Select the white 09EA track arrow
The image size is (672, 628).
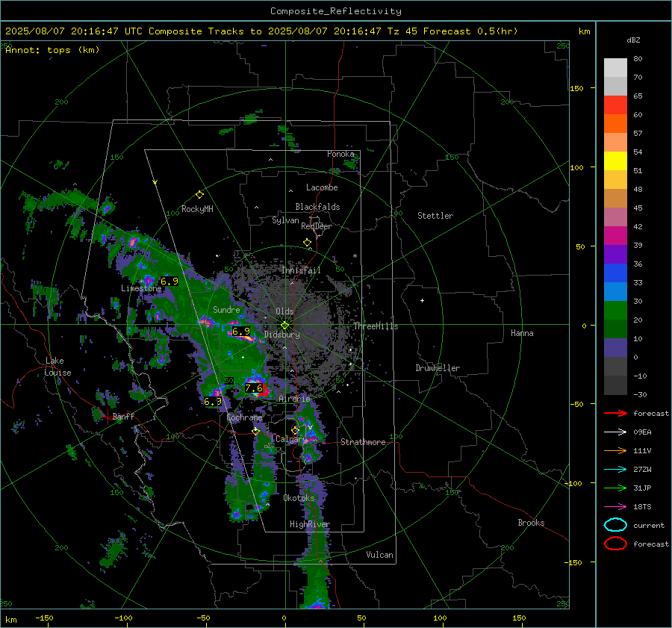click(615, 432)
